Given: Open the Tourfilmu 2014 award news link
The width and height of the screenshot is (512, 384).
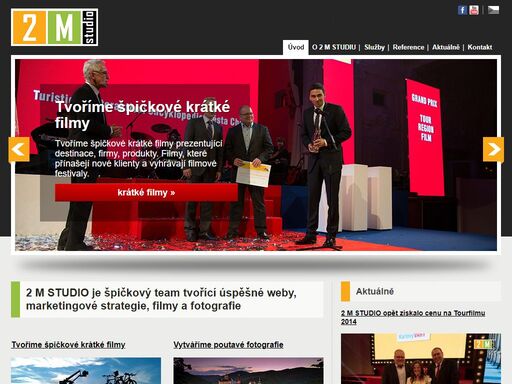Looking at the screenshot, I should click(x=413, y=317).
